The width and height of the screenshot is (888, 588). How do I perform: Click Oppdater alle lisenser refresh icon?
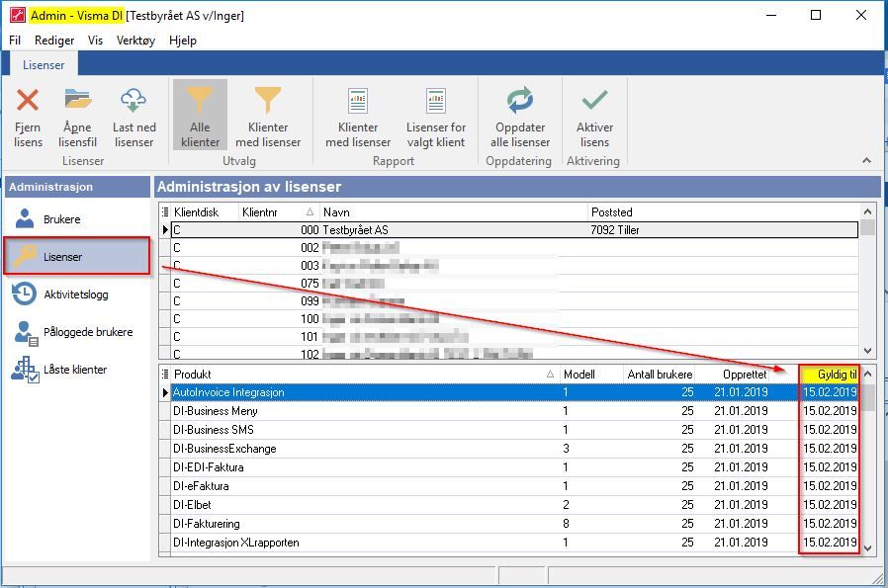(x=520, y=100)
